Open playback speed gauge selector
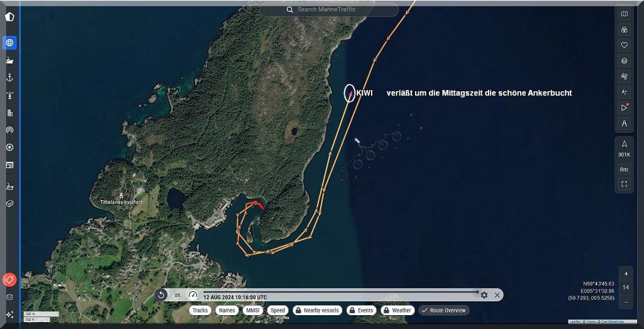Screen dimensions: 644x329 [x=193, y=295]
